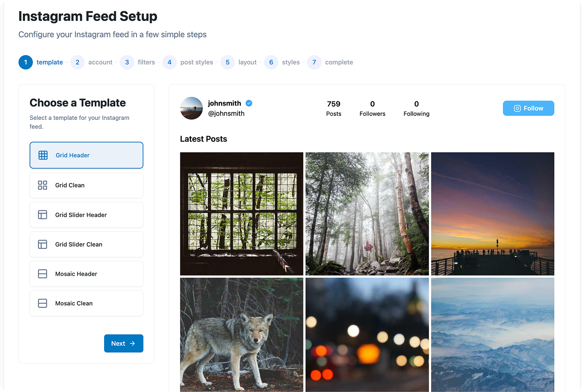Viewport: 582px width, 392px height.
Task: Open the coyote photo post
Action: tap(242, 334)
